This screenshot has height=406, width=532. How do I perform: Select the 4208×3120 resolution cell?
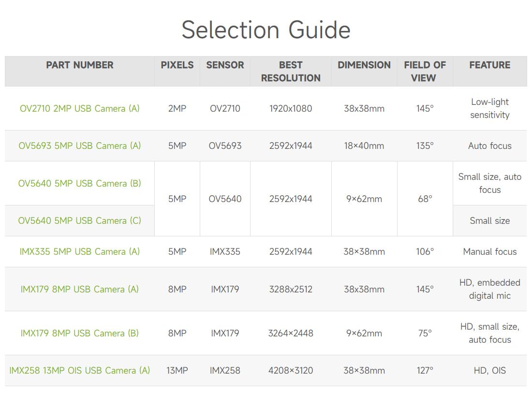pos(291,370)
